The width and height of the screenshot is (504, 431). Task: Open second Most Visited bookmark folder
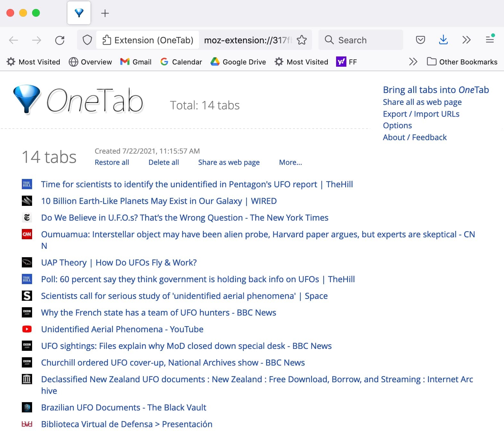tap(301, 62)
